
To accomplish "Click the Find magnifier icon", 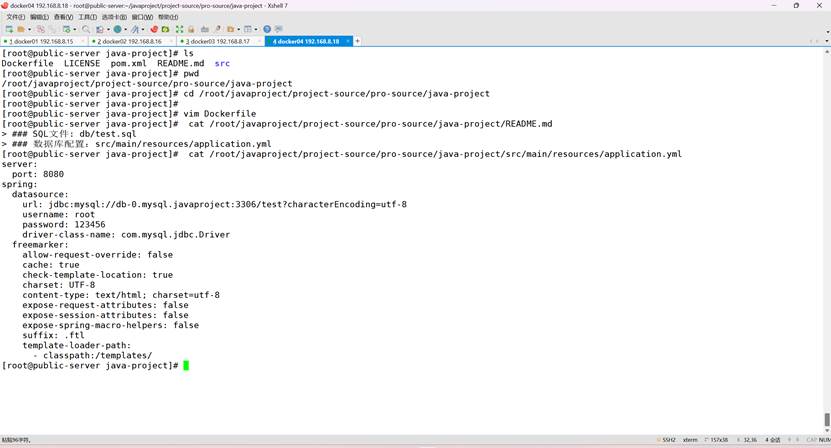I will pos(86,29).
